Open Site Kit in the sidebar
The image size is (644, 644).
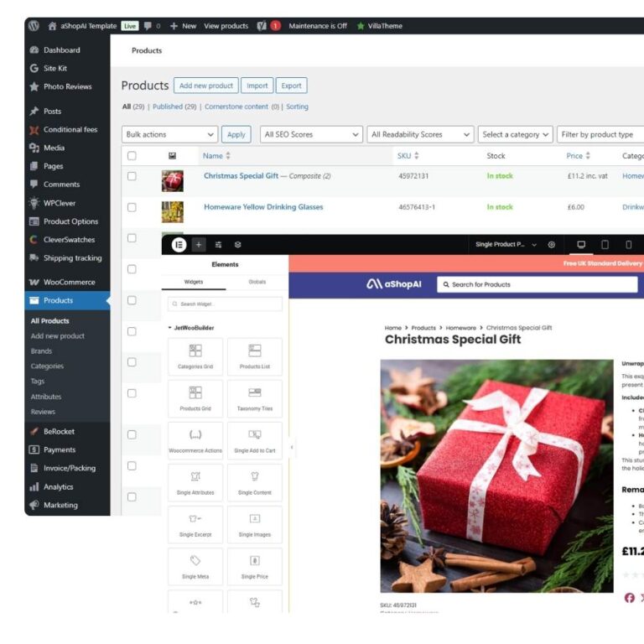coord(55,68)
